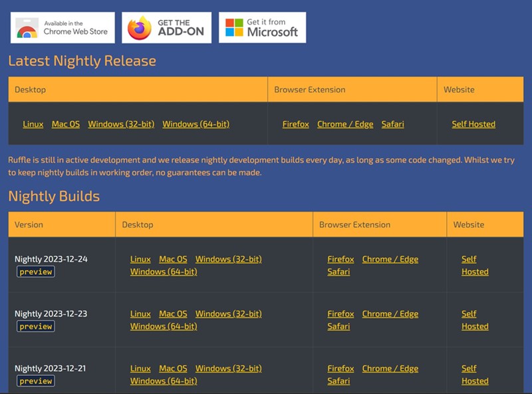Select the Nightly 2023-12-23 version text
The height and width of the screenshot is (394, 532).
51,314
